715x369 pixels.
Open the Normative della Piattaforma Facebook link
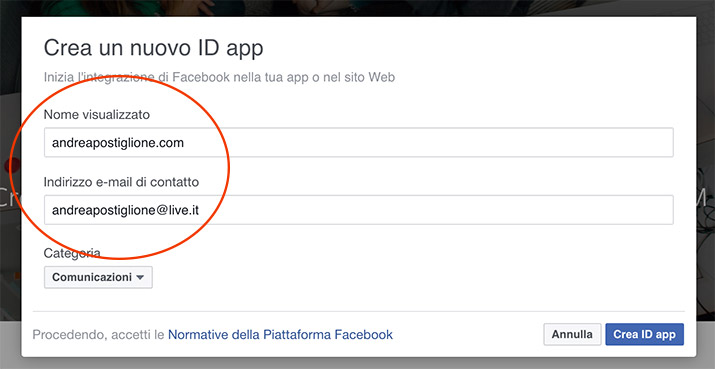tap(280, 335)
